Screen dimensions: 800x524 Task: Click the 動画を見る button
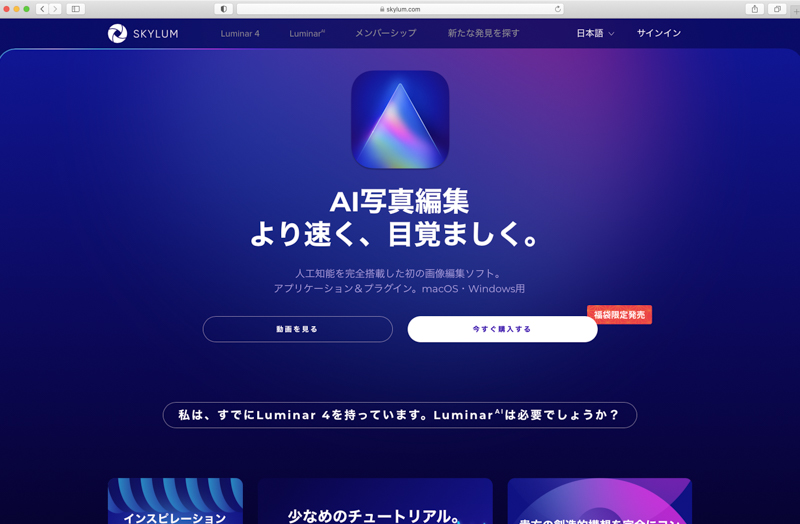click(x=297, y=329)
